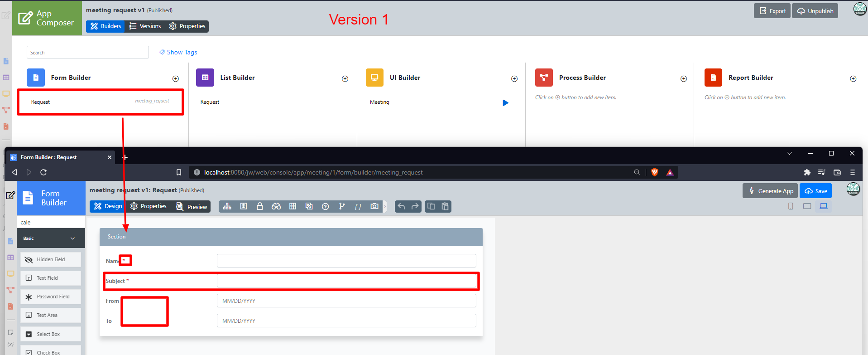Open the Preview tab in Form Builder

click(192, 207)
